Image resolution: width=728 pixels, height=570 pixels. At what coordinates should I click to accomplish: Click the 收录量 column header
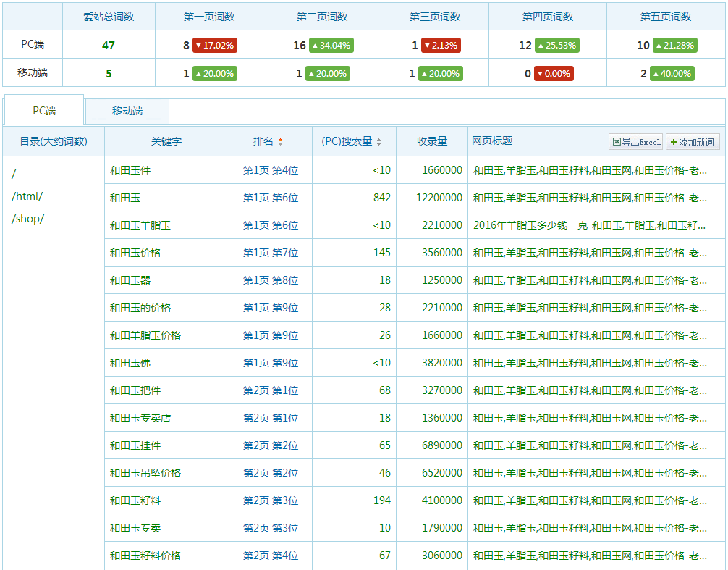(432, 142)
